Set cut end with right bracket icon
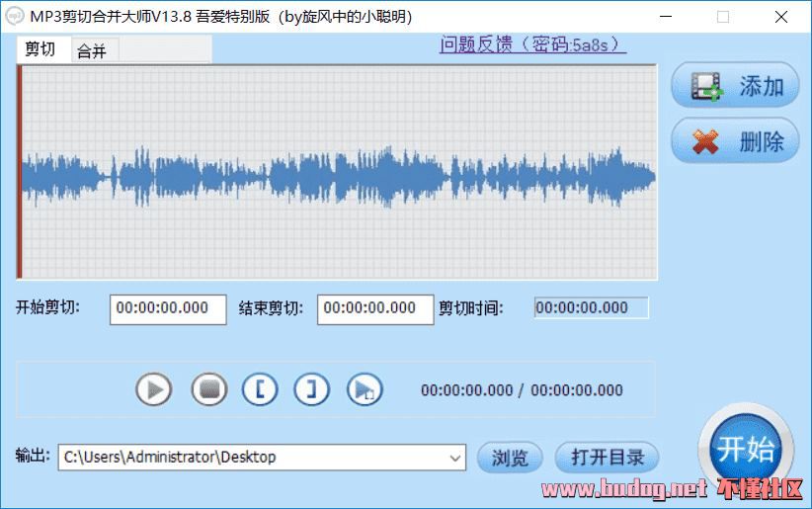The width and height of the screenshot is (812, 509). click(312, 389)
